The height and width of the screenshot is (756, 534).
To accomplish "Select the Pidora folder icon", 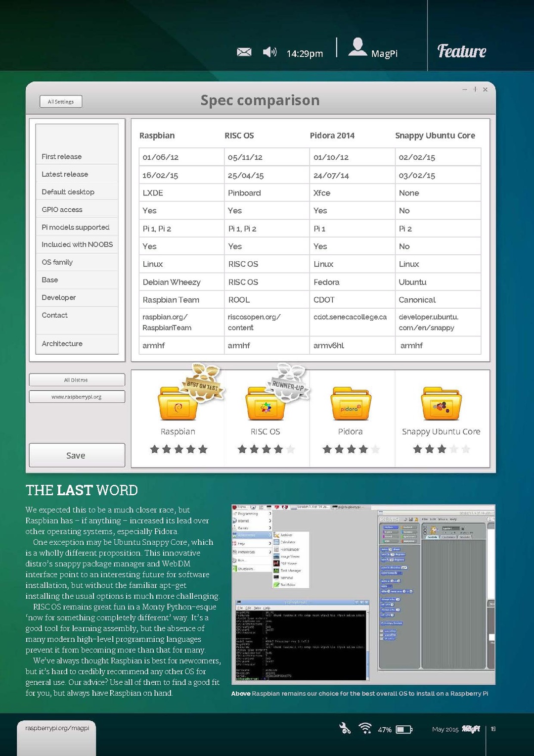I will click(x=351, y=404).
